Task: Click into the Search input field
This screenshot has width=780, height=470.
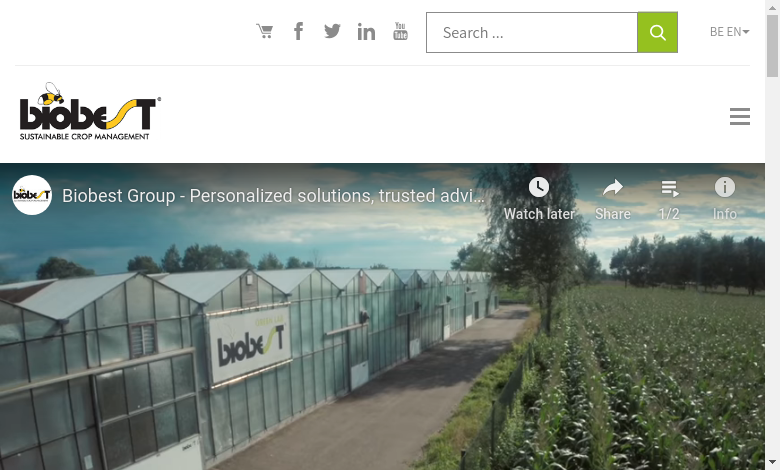Action: pos(532,32)
